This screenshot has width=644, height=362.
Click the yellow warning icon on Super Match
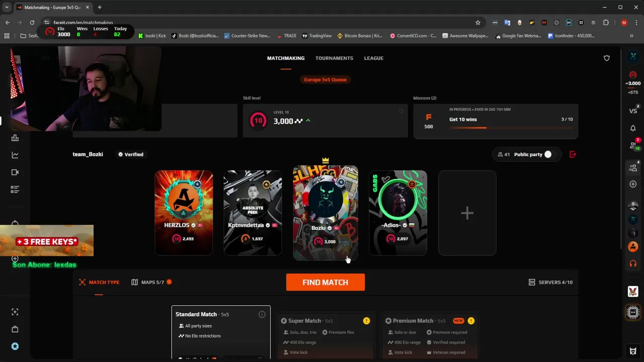(x=366, y=321)
